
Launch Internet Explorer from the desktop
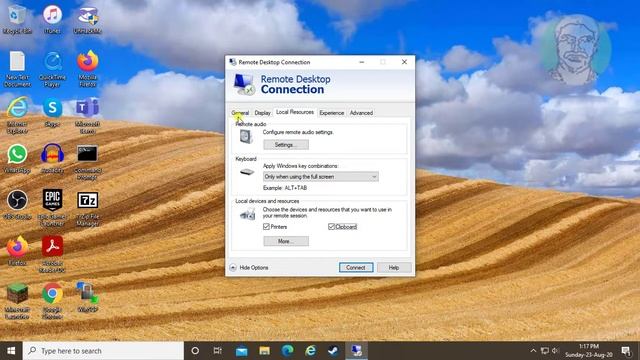pyautogui.click(x=17, y=116)
